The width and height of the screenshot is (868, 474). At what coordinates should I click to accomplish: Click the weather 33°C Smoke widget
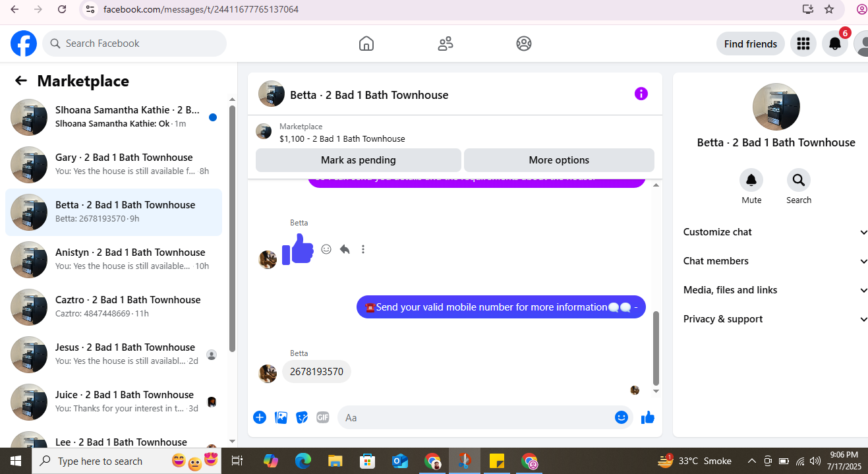pos(695,461)
